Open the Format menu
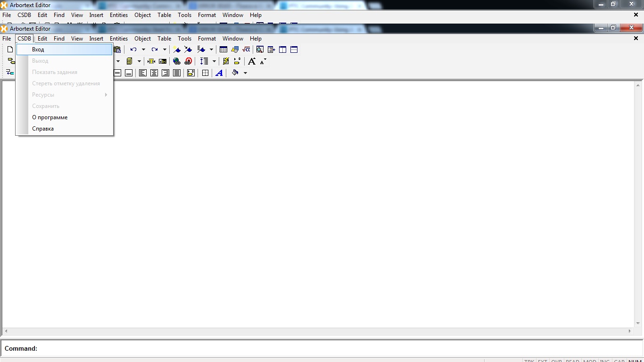Image resolution: width=644 pixels, height=362 pixels. 206,38
